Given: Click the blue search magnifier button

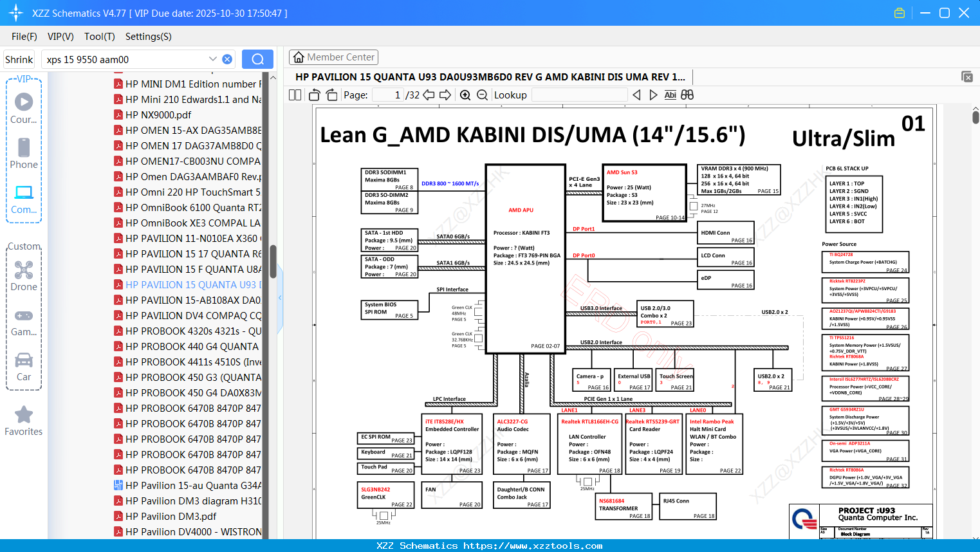Looking at the screenshot, I should 257,59.
